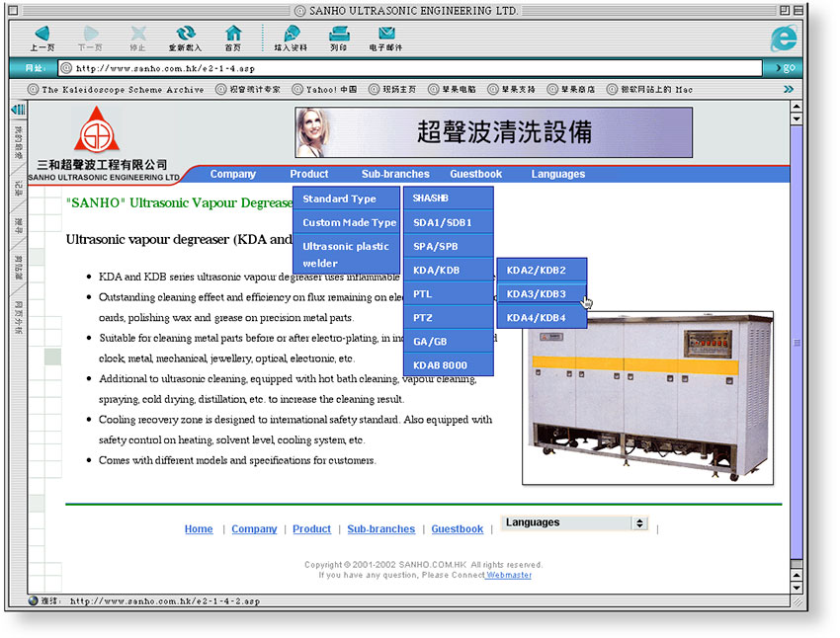Collapse the explorer sidebar arrow icon
The width and height of the screenshot is (840, 638).
coord(18,110)
